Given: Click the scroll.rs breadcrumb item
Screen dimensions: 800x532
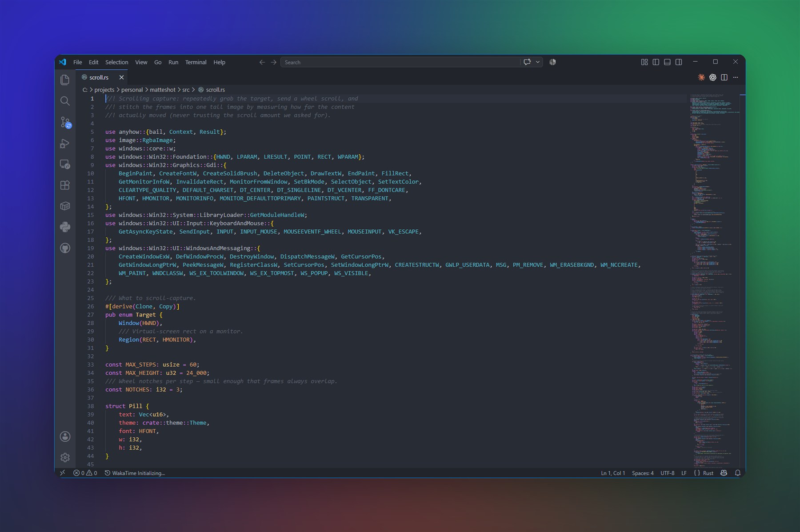Looking at the screenshot, I should 212,90.
